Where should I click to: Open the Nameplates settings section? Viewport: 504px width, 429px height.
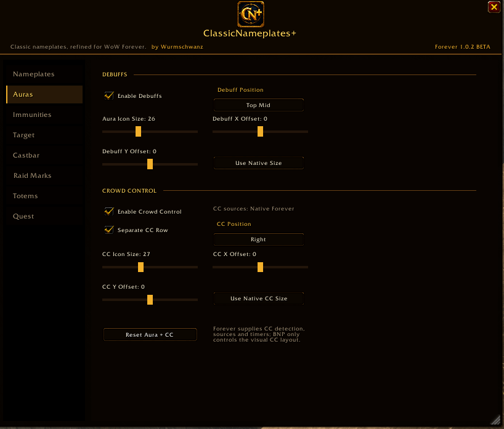pyautogui.click(x=44, y=74)
